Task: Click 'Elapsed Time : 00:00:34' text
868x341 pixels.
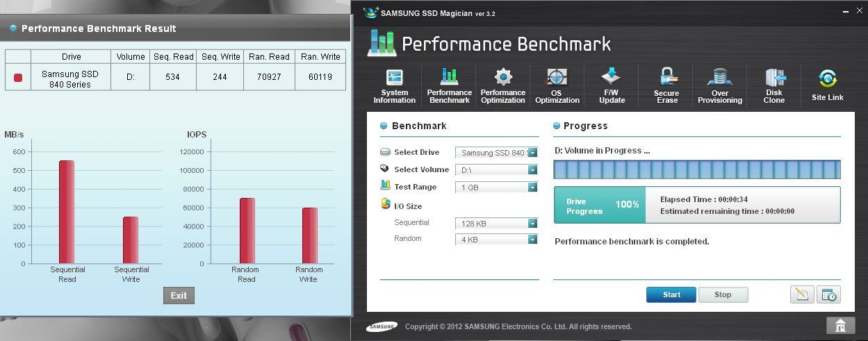Action: [704, 199]
